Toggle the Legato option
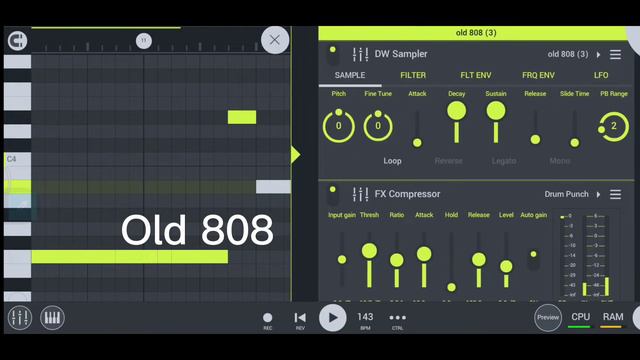The image size is (640, 360). [x=504, y=161]
